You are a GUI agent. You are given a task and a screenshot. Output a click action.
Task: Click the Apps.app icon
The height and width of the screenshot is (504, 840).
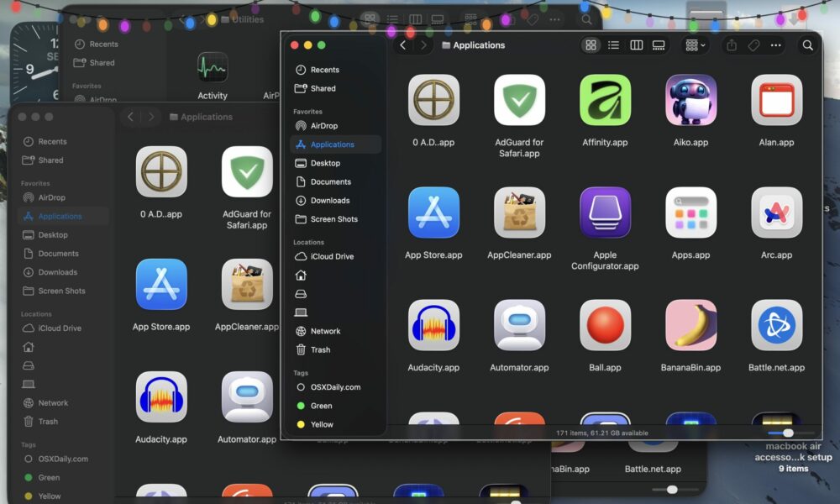click(x=690, y=213)
